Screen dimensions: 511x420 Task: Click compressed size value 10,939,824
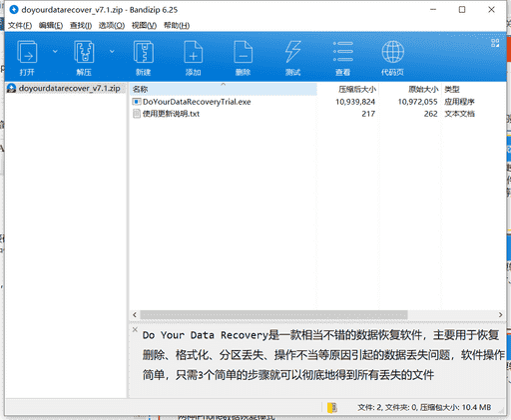click(355, 102)
